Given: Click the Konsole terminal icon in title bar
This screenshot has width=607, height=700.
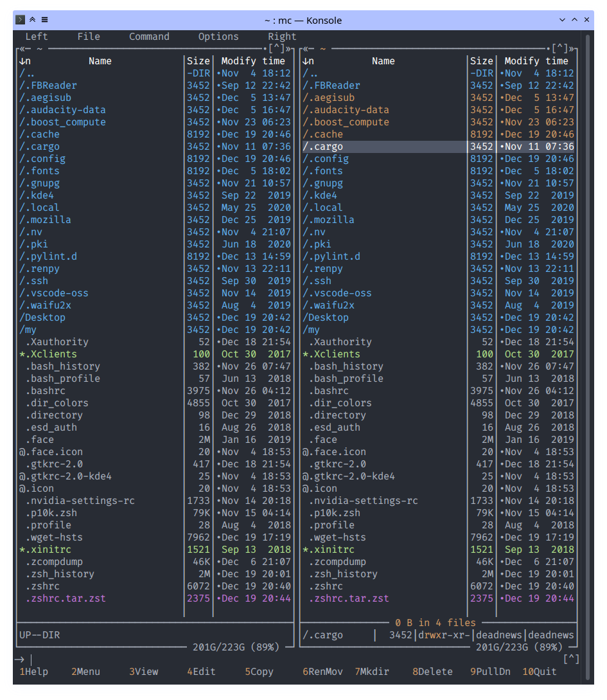Looking at the screenshot, I should pyautogui.click(x=21, y=20).
